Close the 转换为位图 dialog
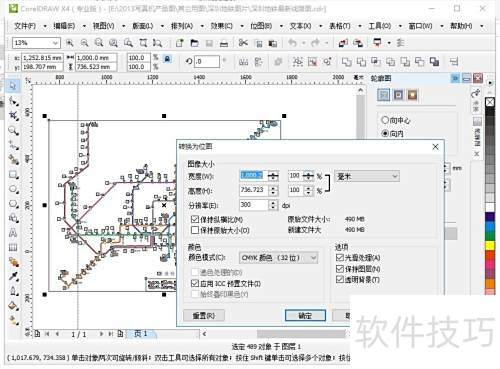 tap(435, 147)
